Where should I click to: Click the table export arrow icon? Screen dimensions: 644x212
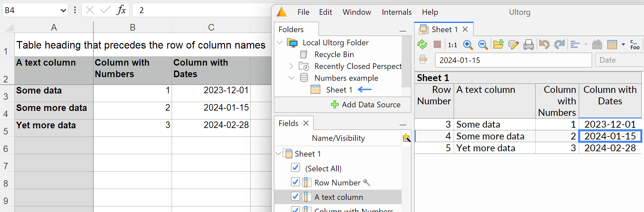597,44
